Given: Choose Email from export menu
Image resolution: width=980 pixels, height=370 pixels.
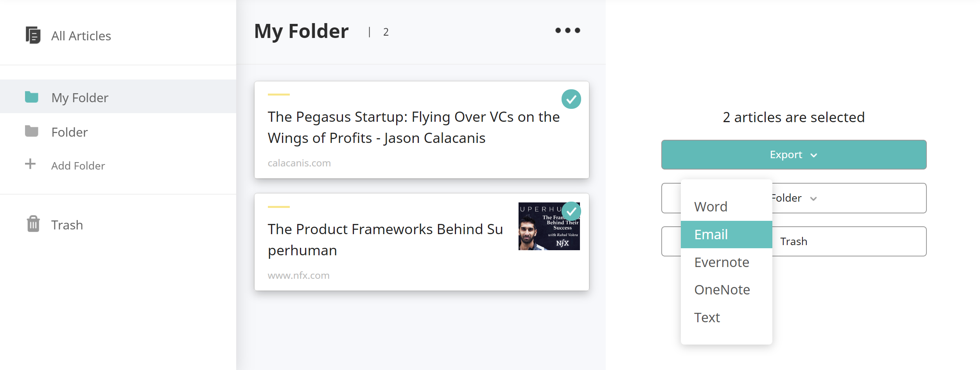Looking at the screenshot, I should click(x=726, y=235).
